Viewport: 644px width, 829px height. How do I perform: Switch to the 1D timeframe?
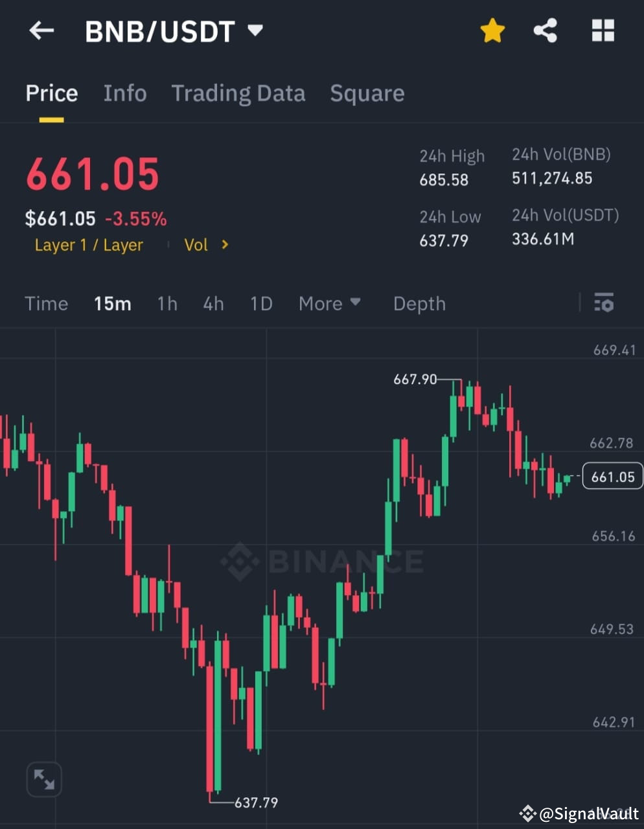261,303
